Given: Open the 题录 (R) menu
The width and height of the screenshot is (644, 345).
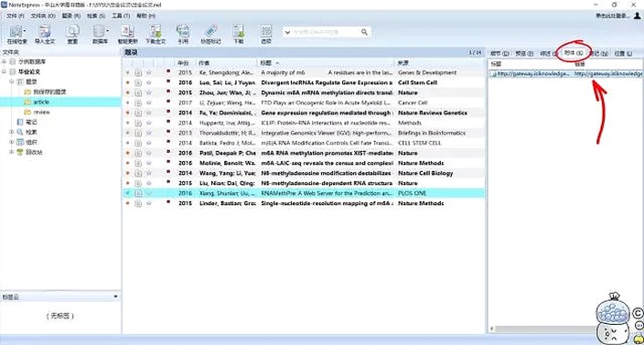Looking at the screenshot, I should pos(71,16).
